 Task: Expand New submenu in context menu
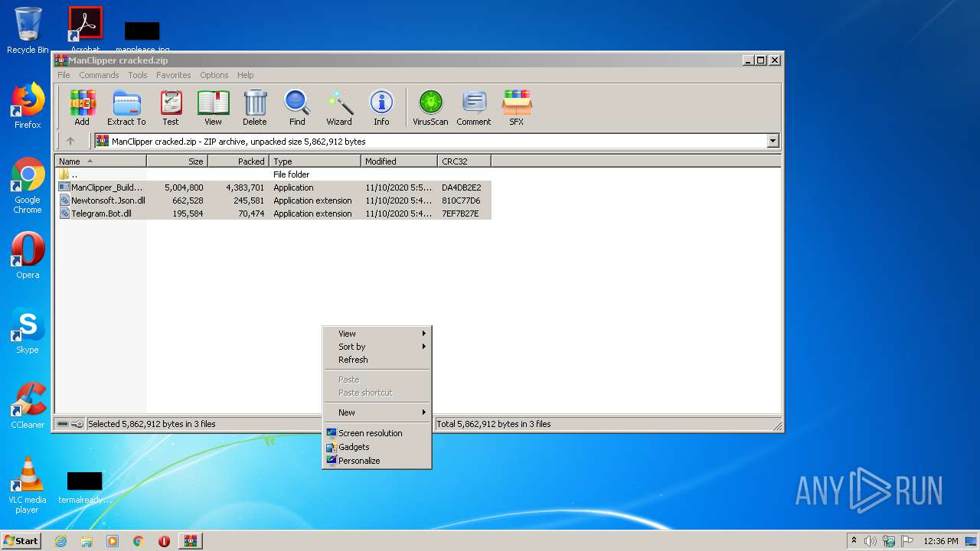coord(377,412)
